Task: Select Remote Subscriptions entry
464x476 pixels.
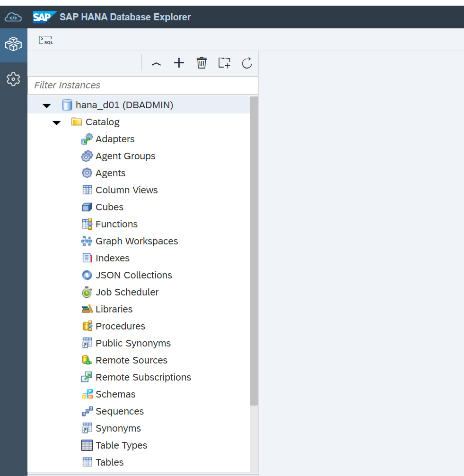Action: (143, 377)
